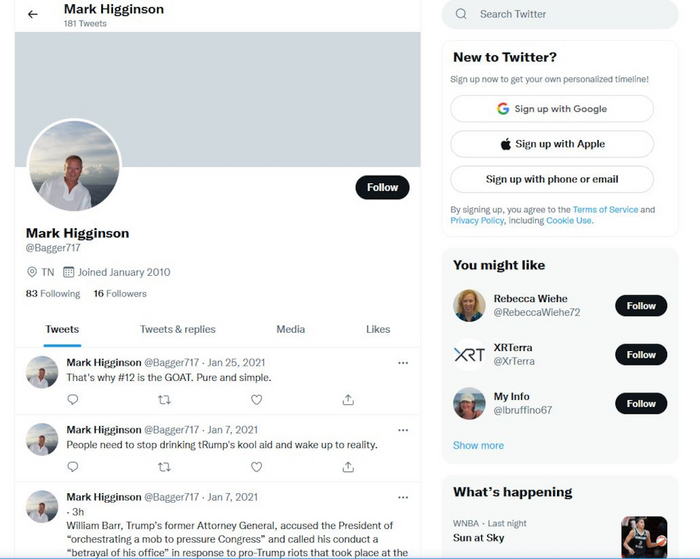Follow the XRTerra account

point(640,355)
